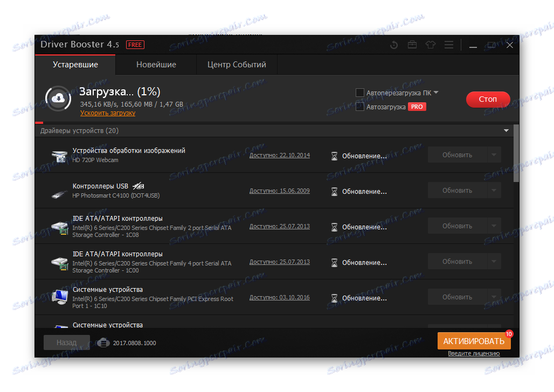The height and width of the screenshot is (392, 554).
Task: Select the Контроллеры USB row title
Action: 100,186
